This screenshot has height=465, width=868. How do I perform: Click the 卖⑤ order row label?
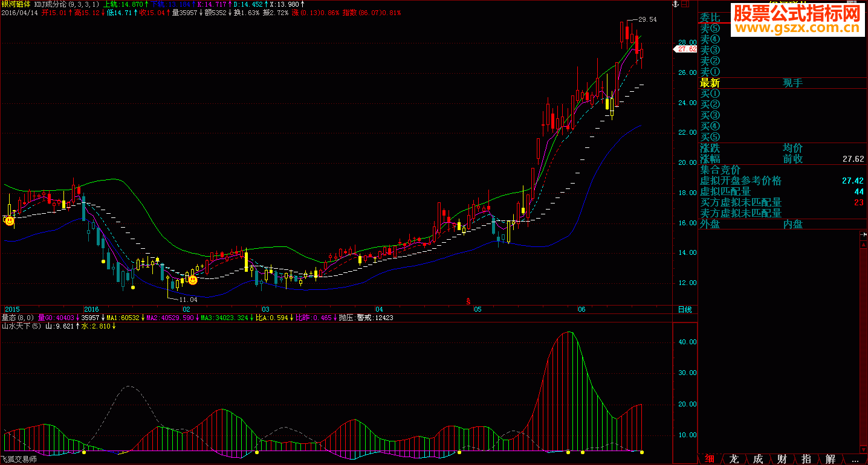click(x=710, y=28)
